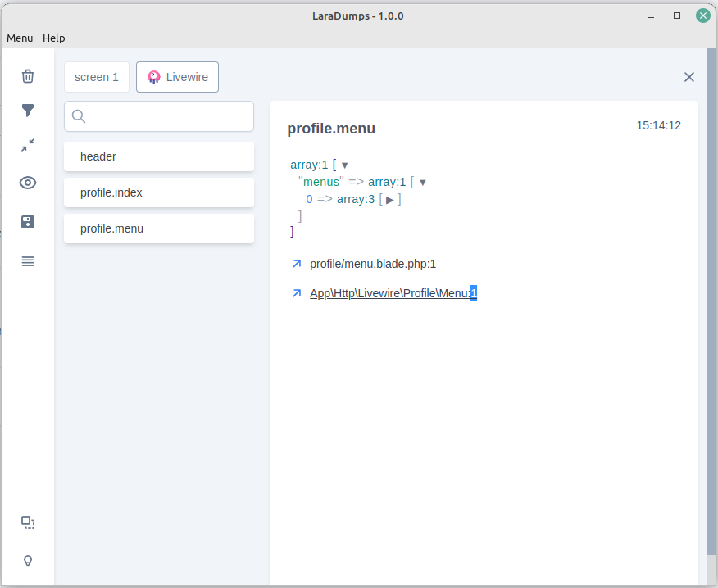Screen dimensions: 718x588
Task: Click arrow icon beside App\Http\Livewire\Profile\Menu link
Action: 297,293
